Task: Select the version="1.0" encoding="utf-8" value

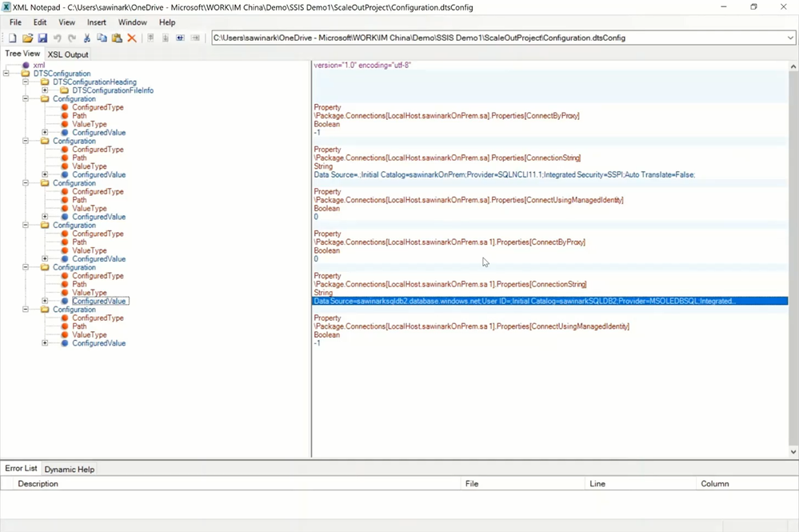Action: click(362, 66)
